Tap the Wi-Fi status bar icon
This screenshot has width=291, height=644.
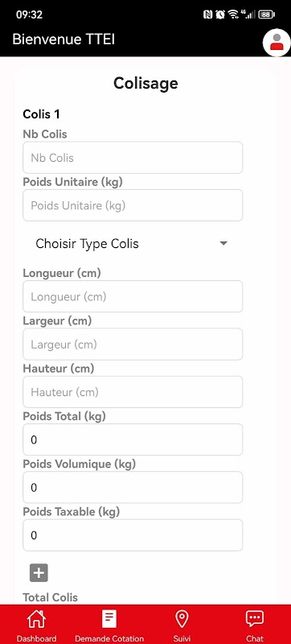click(x=234, y=14)
